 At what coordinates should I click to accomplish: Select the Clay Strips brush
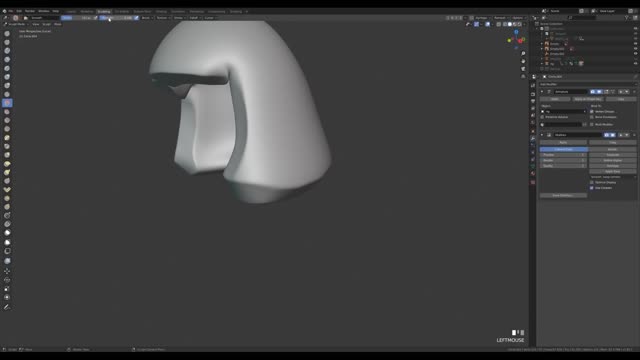click(7, 60)
